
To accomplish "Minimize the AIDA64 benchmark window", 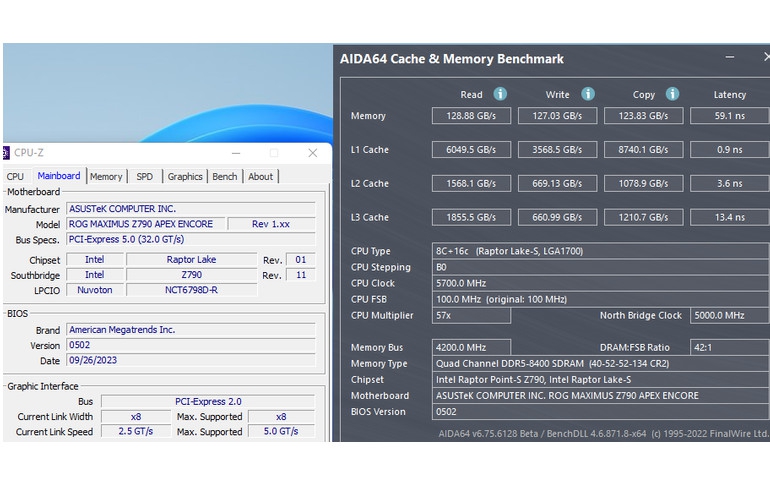I will coord(730,57).
